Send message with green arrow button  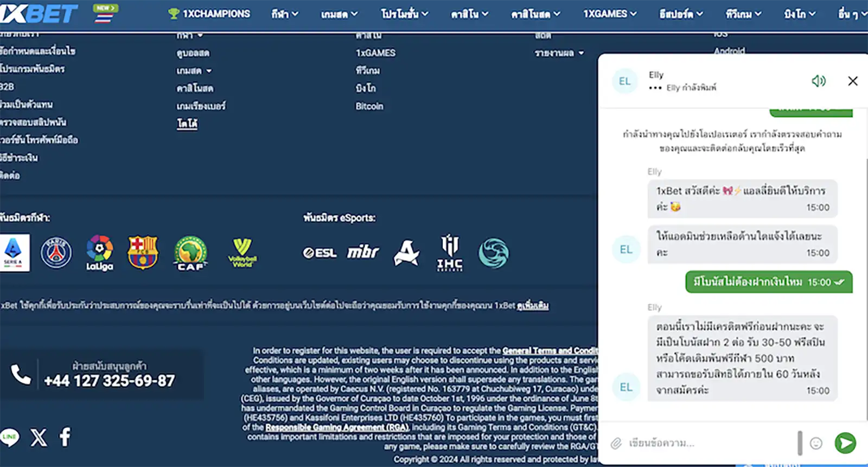(845, 443)
